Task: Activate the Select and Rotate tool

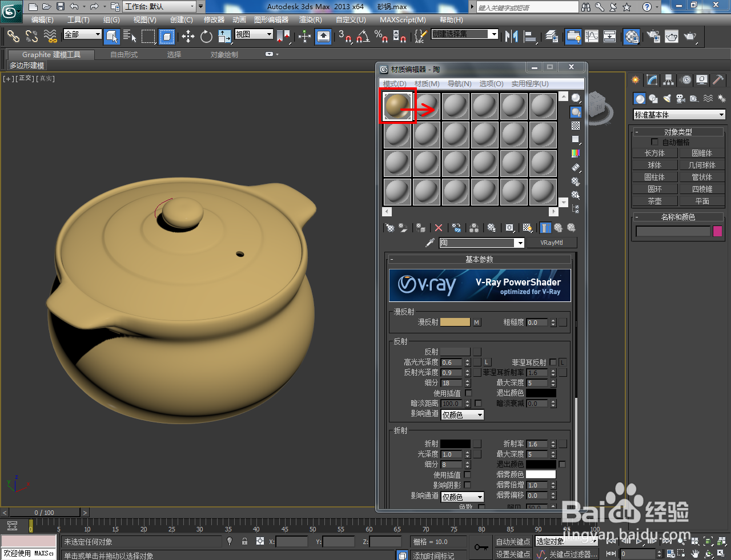Action: tap(206, 37)
